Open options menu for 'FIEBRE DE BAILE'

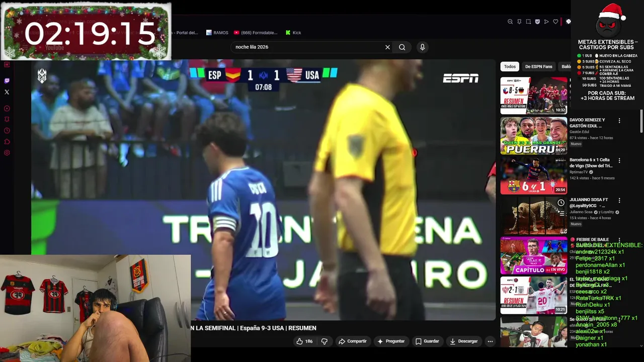click(619, 240)
